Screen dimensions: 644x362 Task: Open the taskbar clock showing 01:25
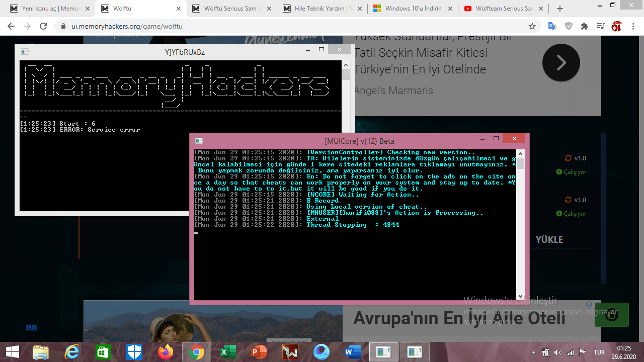(624, 352)
